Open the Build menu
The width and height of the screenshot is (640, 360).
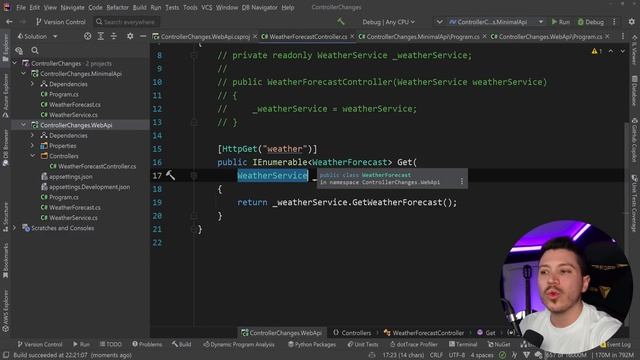pyautogui.click(x=140, y=7)
